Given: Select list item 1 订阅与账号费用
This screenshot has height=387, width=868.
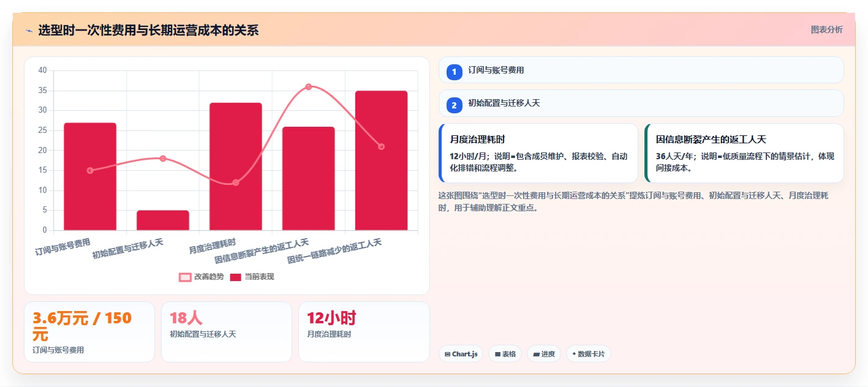Looking at the screenshot, I should pyautogui.click(x=641, y=70).
